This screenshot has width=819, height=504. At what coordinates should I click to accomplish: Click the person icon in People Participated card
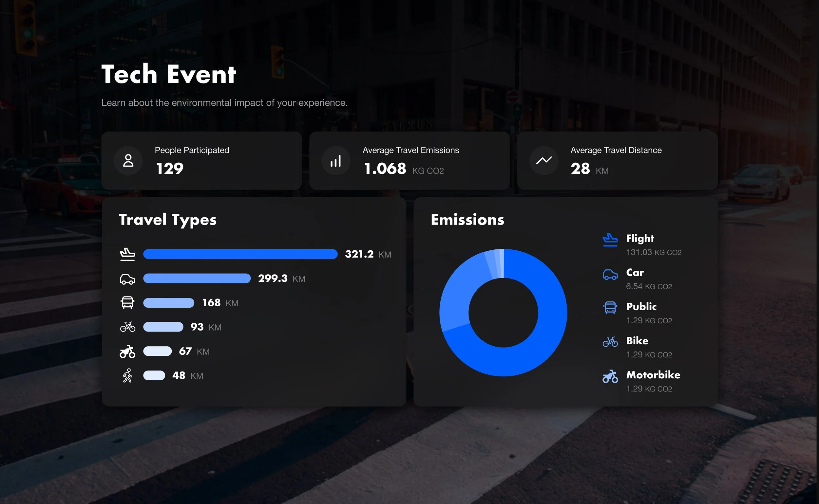coord(128,160)
